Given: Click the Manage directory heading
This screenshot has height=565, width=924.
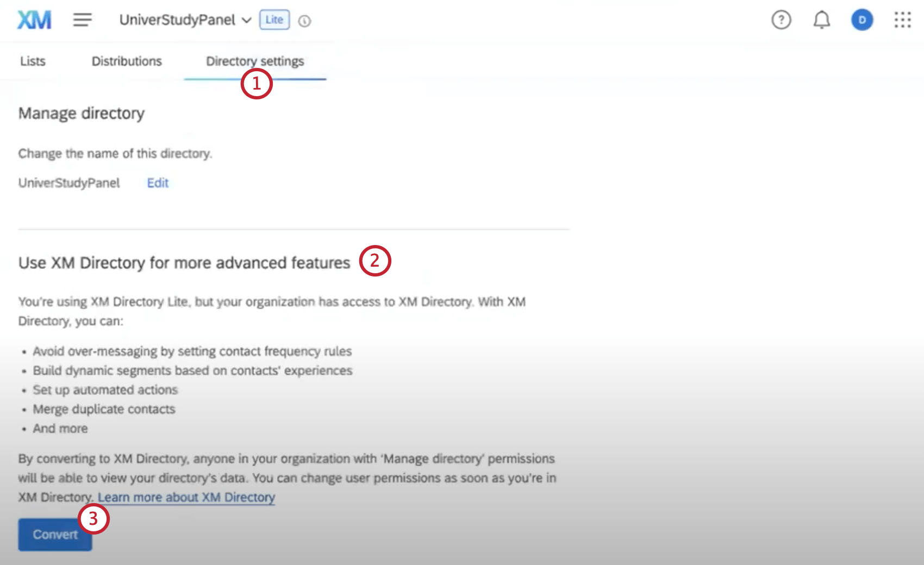Looking at the screenshot, I should pos(82,113).
